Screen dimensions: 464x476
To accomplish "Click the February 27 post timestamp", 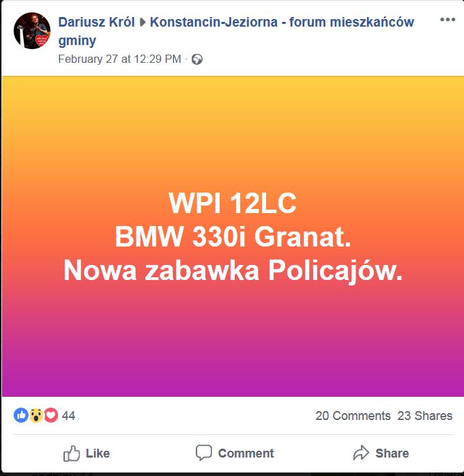I will tap(119, 59).
